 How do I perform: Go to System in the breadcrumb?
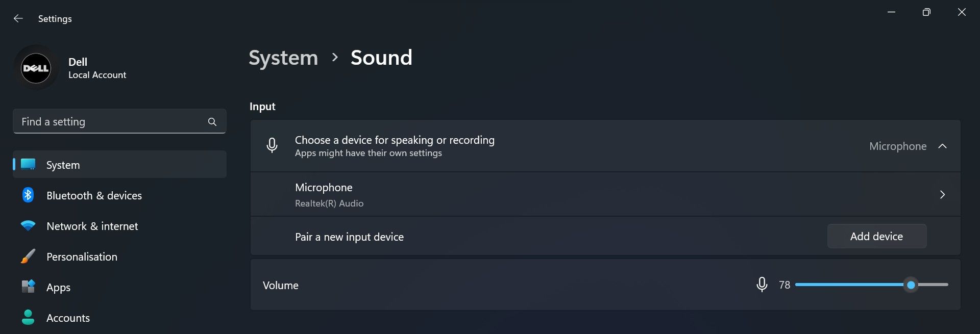(x=283, y=58)
